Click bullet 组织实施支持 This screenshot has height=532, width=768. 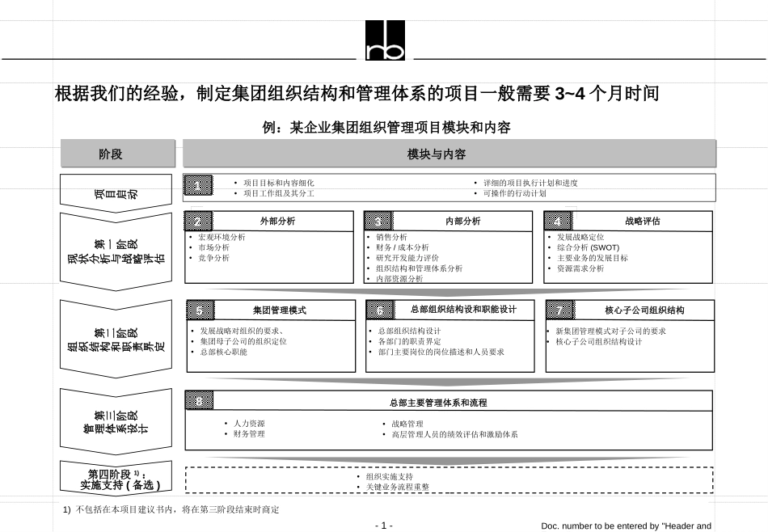(390, 477)
